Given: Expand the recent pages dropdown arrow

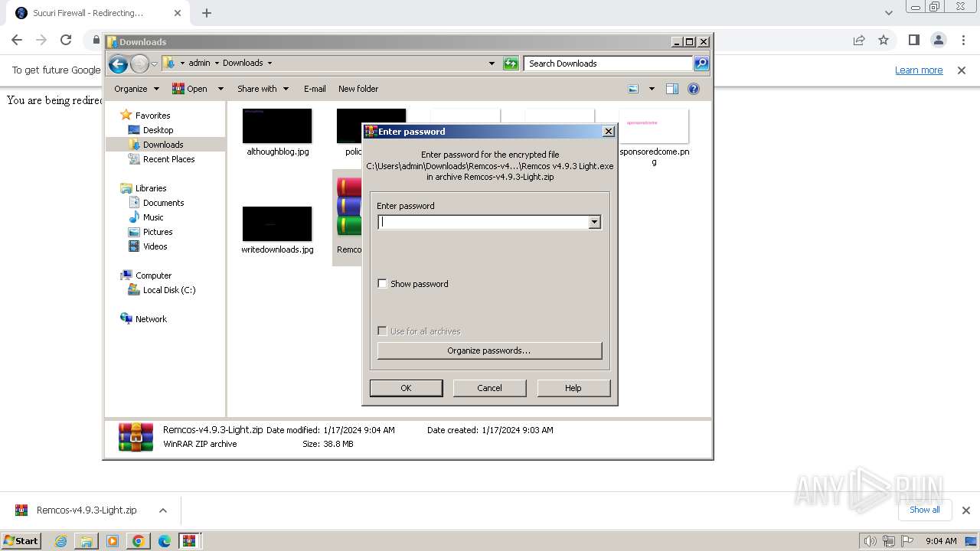Looking at the screenshot, I should (x=154, y=64).
